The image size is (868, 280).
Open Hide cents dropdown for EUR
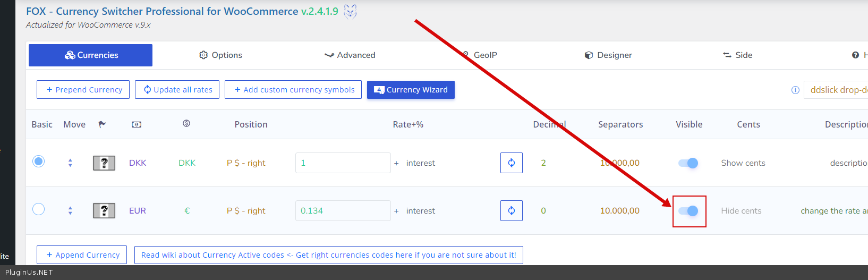click(741, 211)
